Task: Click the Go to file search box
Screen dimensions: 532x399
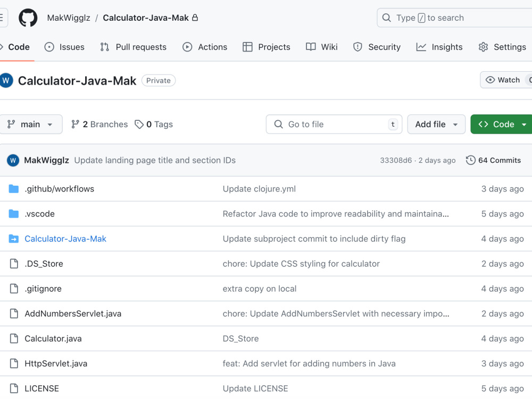Action: click(334, 124)
